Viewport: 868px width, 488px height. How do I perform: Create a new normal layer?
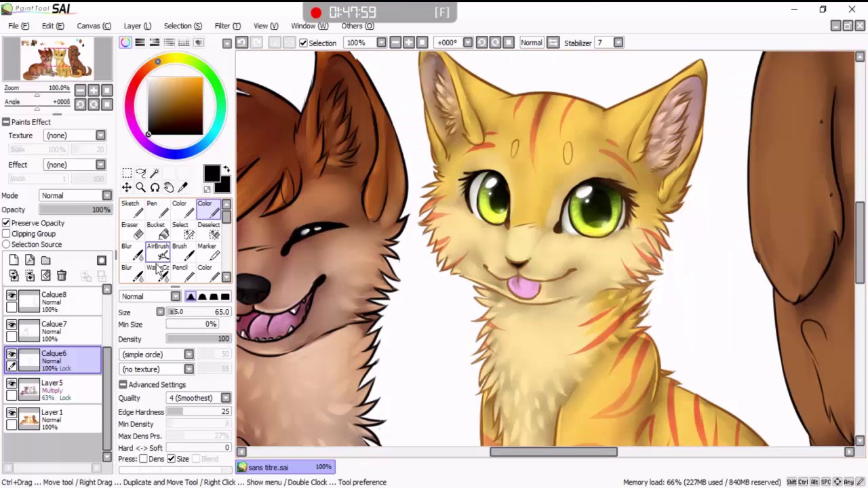click(x=14, y=260)
